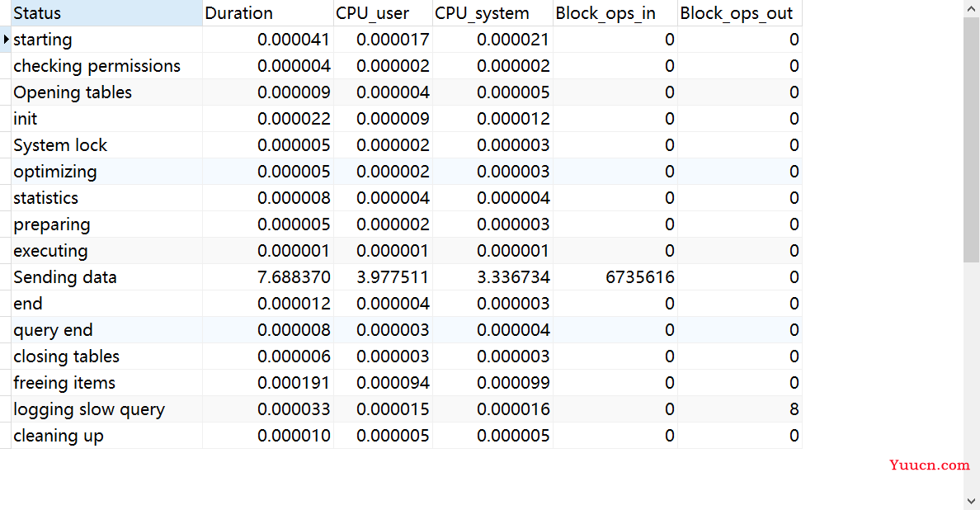Click the 'System lock' status cell
980x510 pixels.
click(107, 145)
